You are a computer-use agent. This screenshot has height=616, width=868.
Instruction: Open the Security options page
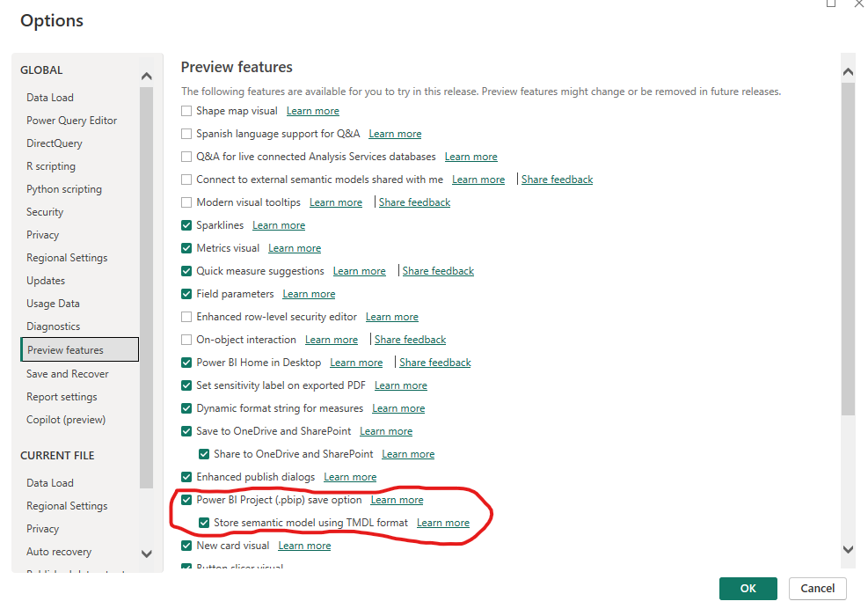tap(45, 211)
